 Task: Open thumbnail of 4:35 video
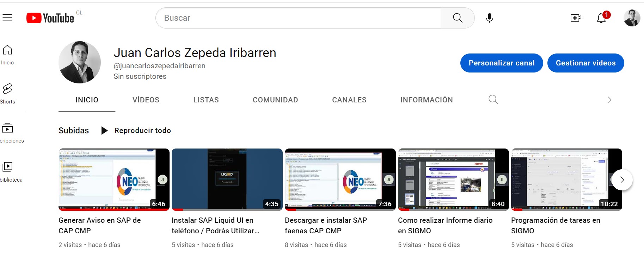[x=227, y=179]
